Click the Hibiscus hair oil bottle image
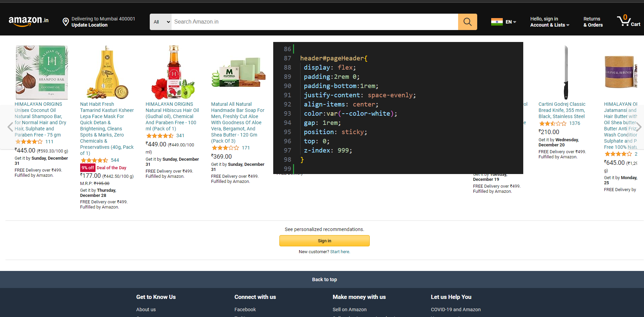Screen dimensions: 644x317 173,72
